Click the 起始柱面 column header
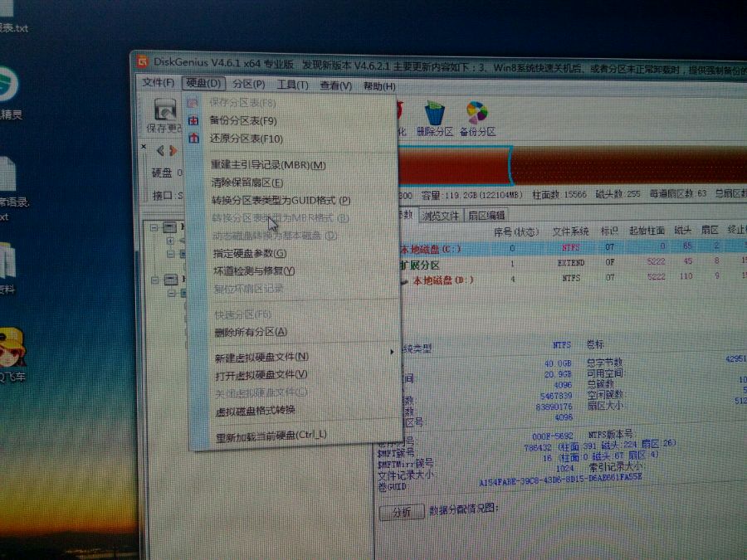747x560 pixels. (647, 231)
